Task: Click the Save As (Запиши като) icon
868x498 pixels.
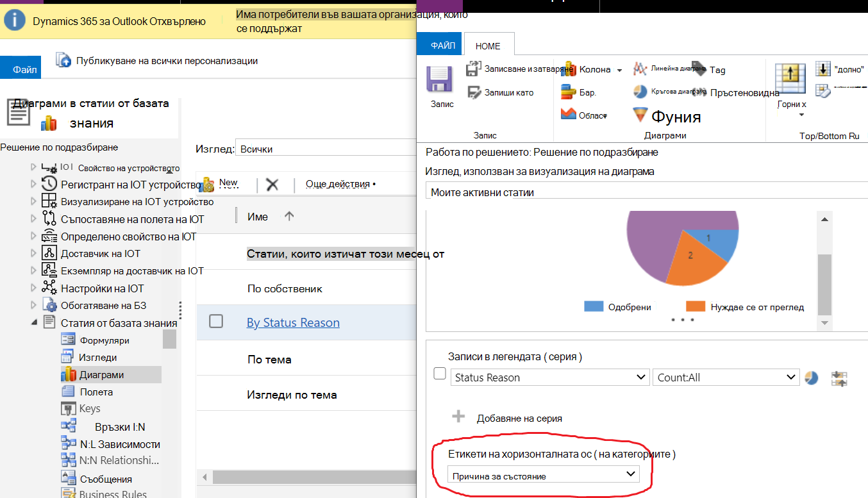Action: (x=474, y=92)
